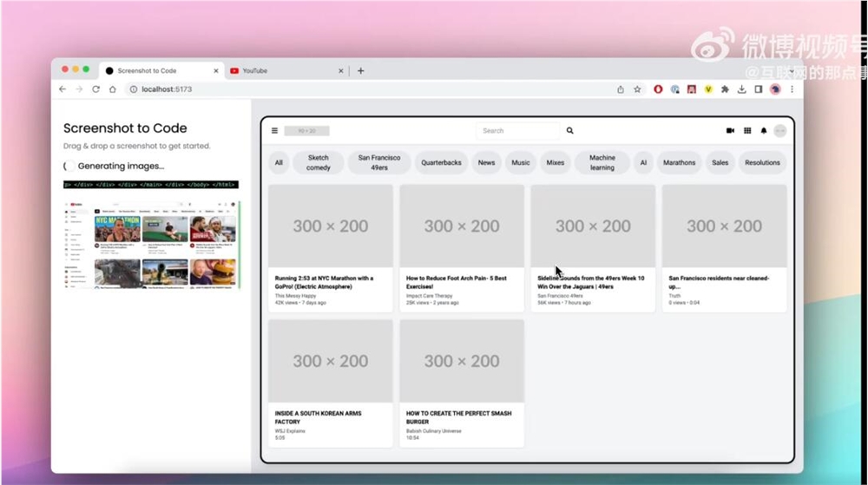The width and height of the screenshot is (868, 485).
Task: Switch to the YouTube browser tab
Action: (286, 71)
